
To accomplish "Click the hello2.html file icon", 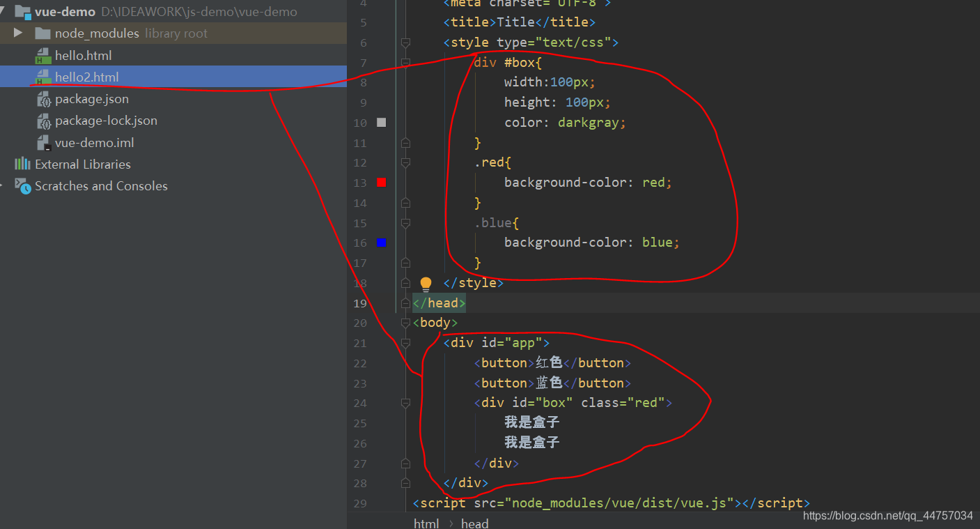I will pyautogui.click(x=43, y=77).
